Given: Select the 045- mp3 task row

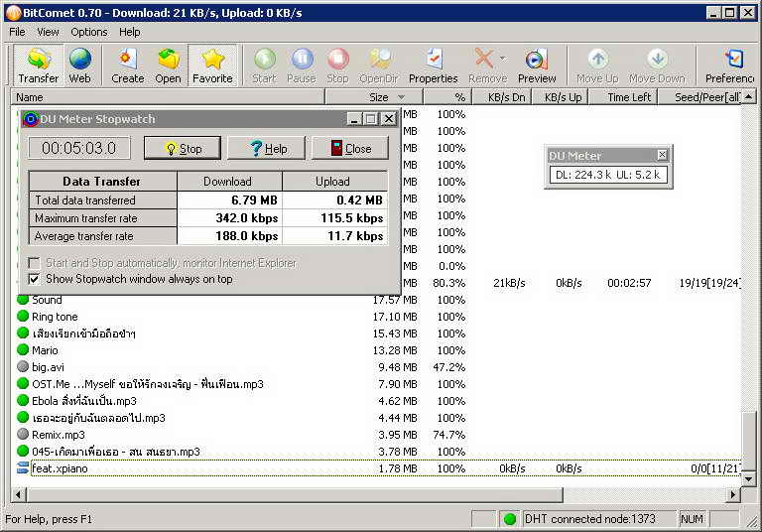Looking at the screenshot, I should pos(377,452).
